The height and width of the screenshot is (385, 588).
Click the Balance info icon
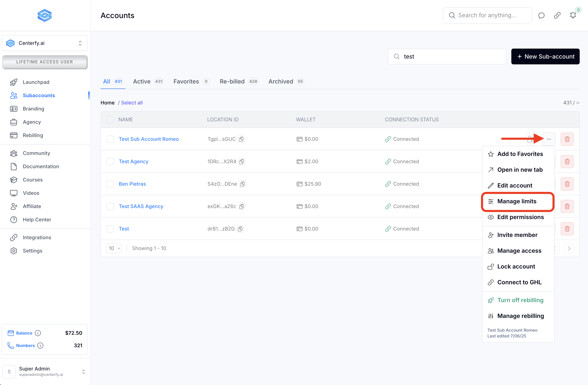(38, 333)
